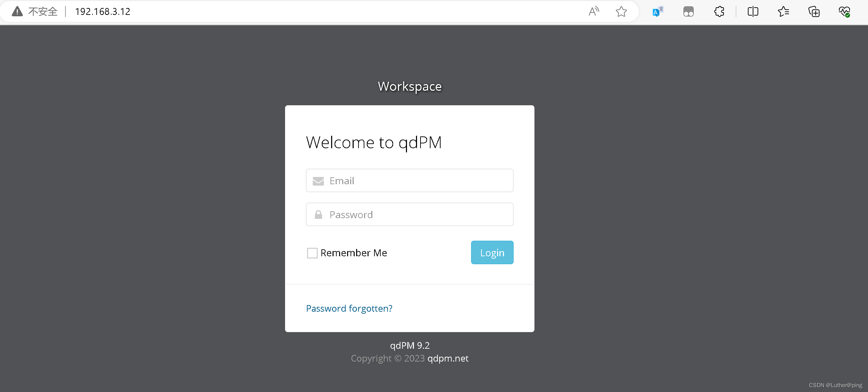Open the translate extension icon
The image size is (868, 392).
coord(657,11)
